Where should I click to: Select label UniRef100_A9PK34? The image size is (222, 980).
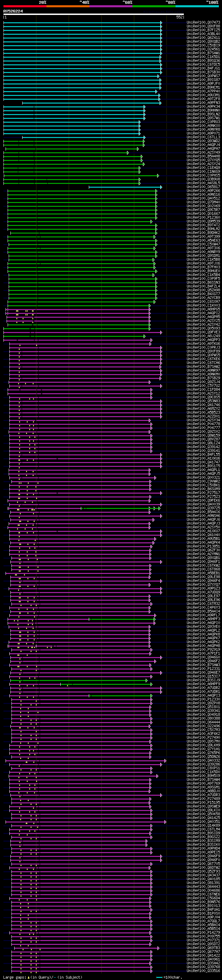tap(203, 106)
